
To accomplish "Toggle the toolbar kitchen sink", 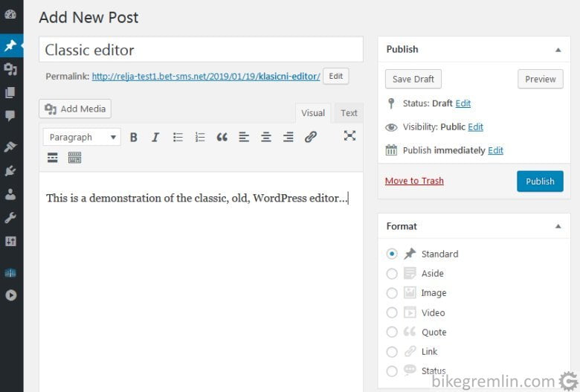I will coord(74,158).
